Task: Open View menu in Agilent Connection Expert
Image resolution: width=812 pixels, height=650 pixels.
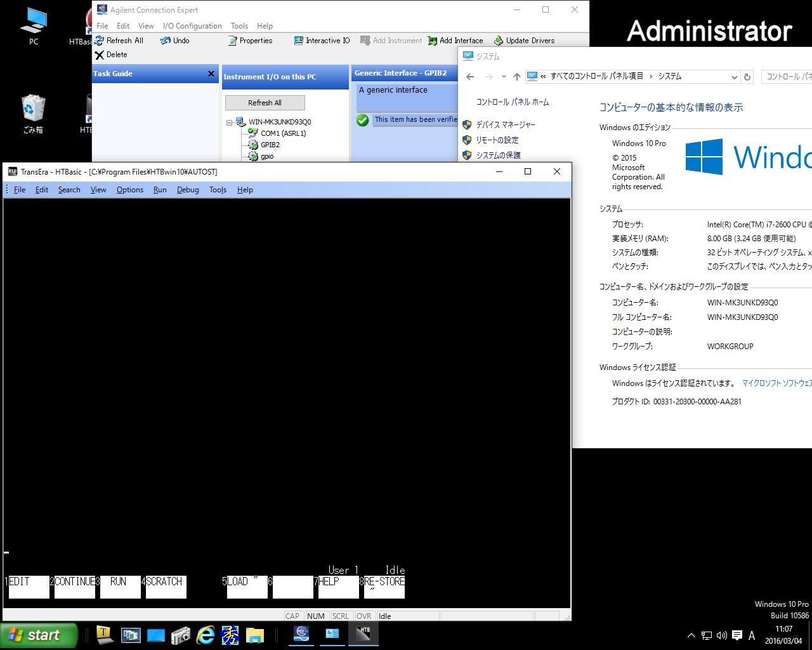Action: click(x=146, y=26)
